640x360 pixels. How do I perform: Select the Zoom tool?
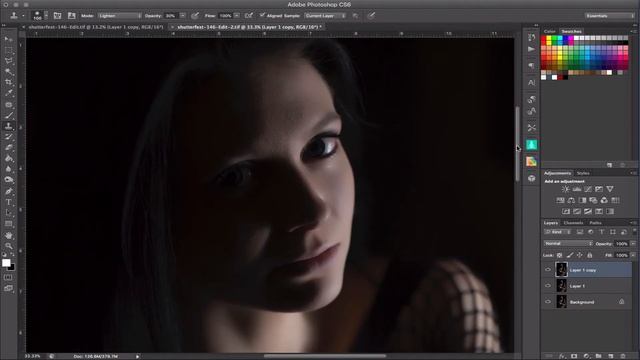(x=8, y=246)
